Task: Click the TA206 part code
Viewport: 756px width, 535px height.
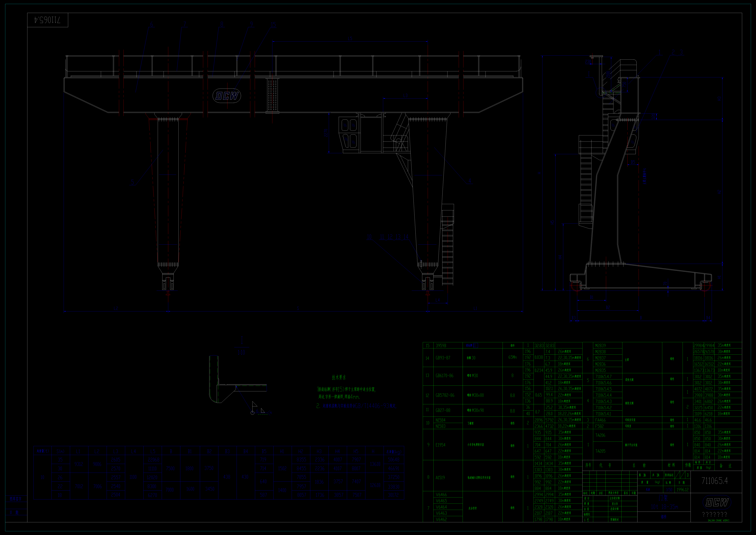Action: [x=600, y=435]
